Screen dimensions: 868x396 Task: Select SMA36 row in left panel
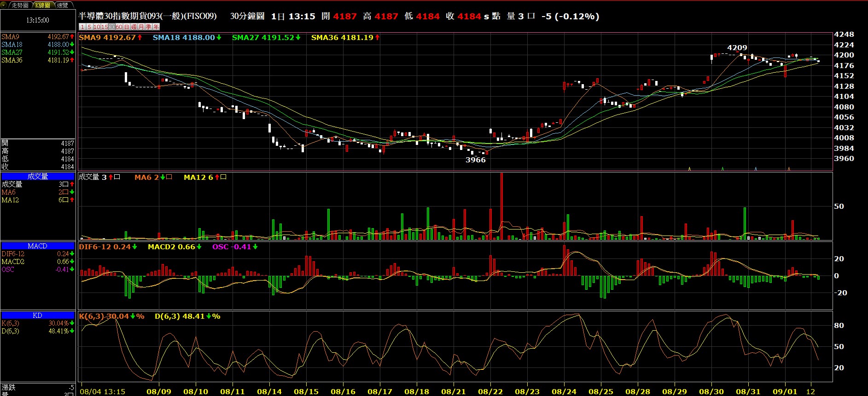tap(38, 60)
